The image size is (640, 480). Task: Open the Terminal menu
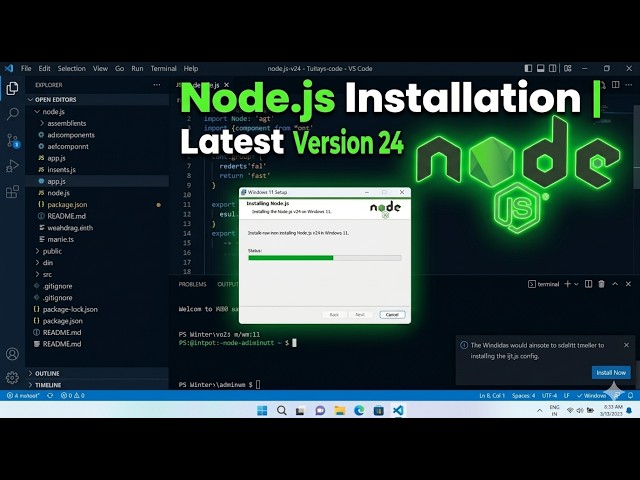[163, 68]
